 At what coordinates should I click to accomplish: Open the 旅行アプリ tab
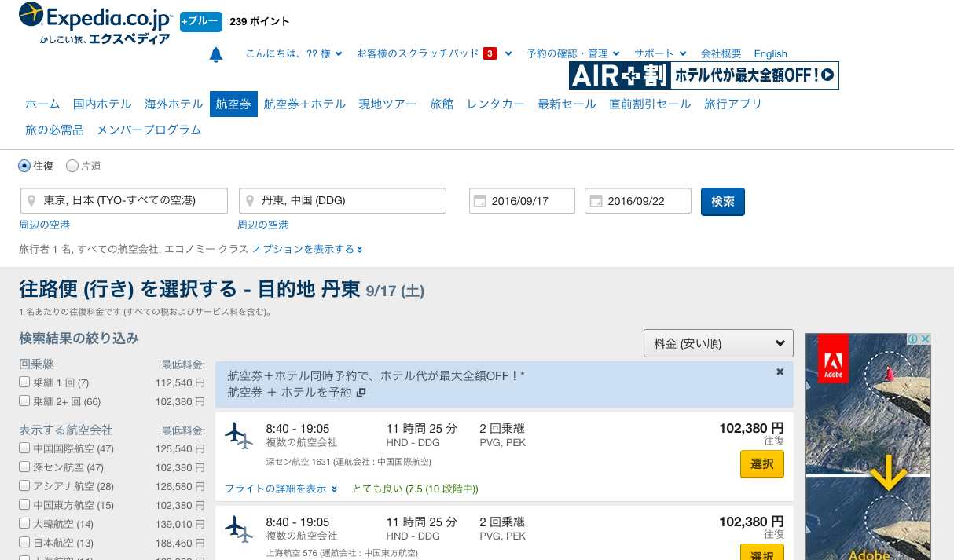click(x=733, y=104)
